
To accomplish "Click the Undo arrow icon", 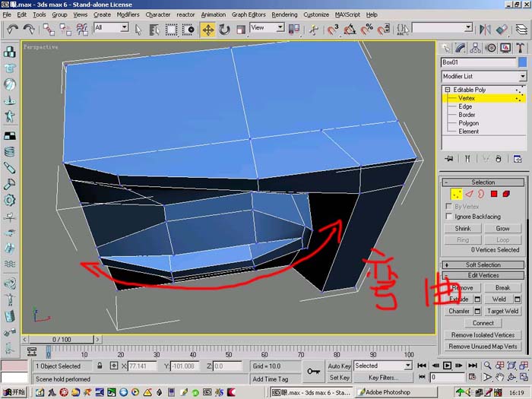I will [x=13, y=30].
